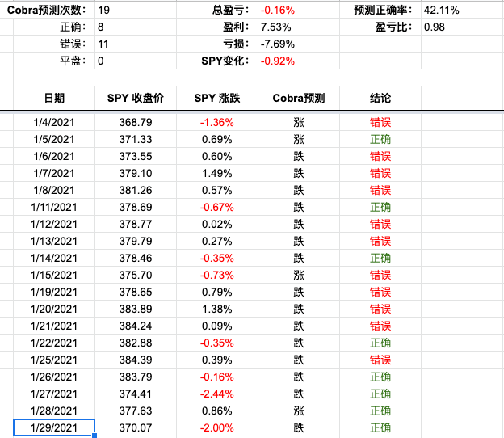Select the change cell -0.73%
Screen dimensions: 504x438
pos(217,275)
